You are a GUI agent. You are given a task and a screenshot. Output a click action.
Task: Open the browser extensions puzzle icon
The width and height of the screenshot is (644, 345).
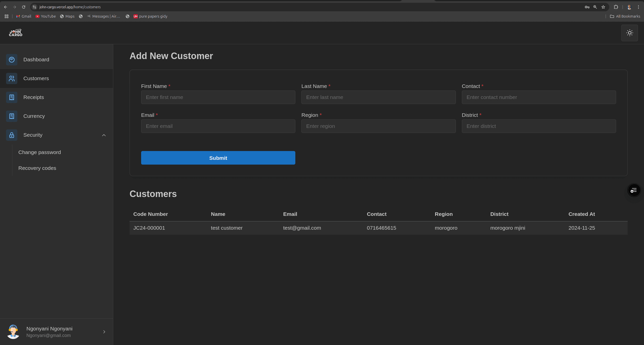(615, 7)
